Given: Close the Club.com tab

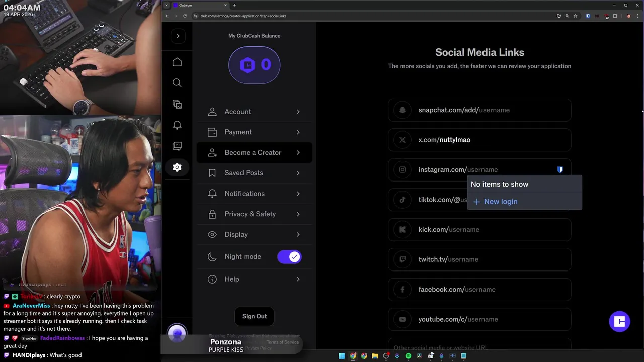Looking at the screenshot, I should click(x=225, y=5).
